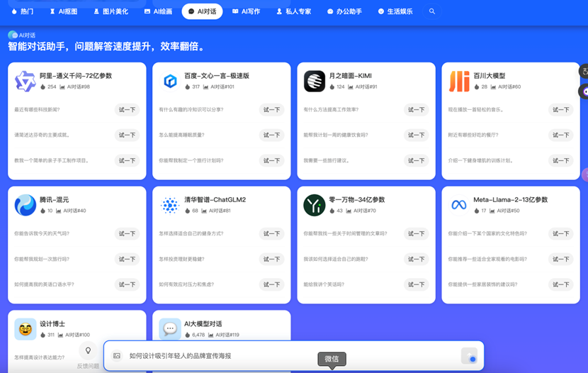Try the prompt 能给我讲个笑话吗?
The width and height of the screenshot is (588, 373).
[417, 284]
